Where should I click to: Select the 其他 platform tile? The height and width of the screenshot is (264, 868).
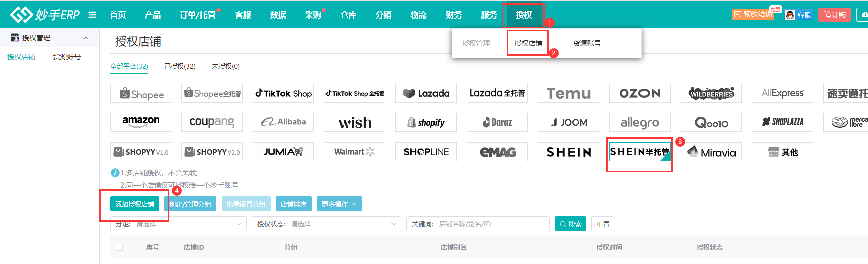click(783, 152)
